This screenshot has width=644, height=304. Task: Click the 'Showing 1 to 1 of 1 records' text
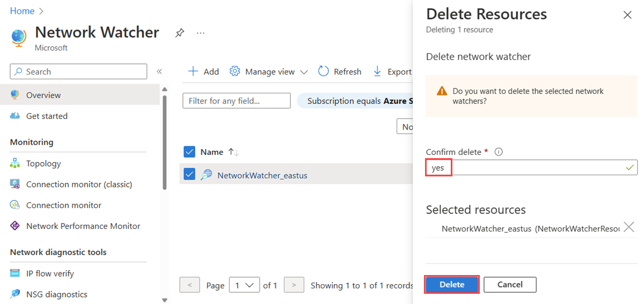coord(362,285)
